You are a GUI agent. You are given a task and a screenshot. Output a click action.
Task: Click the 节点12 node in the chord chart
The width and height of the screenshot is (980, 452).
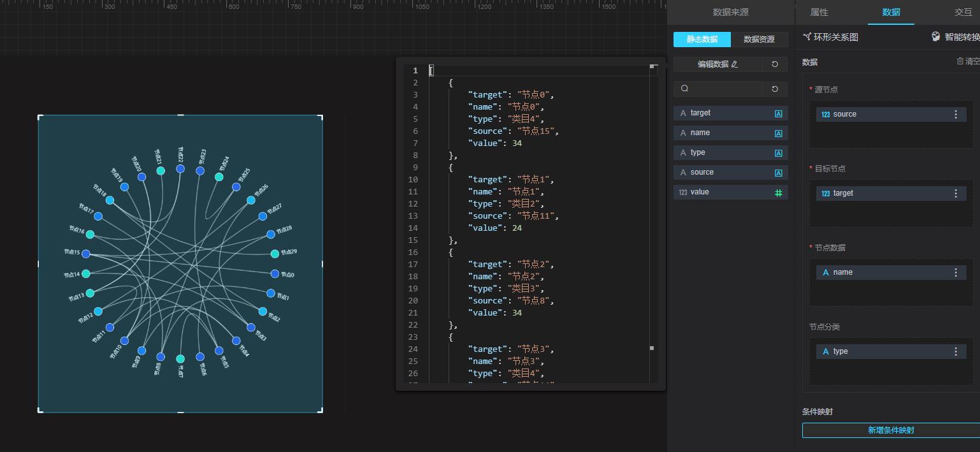(98, 312)
